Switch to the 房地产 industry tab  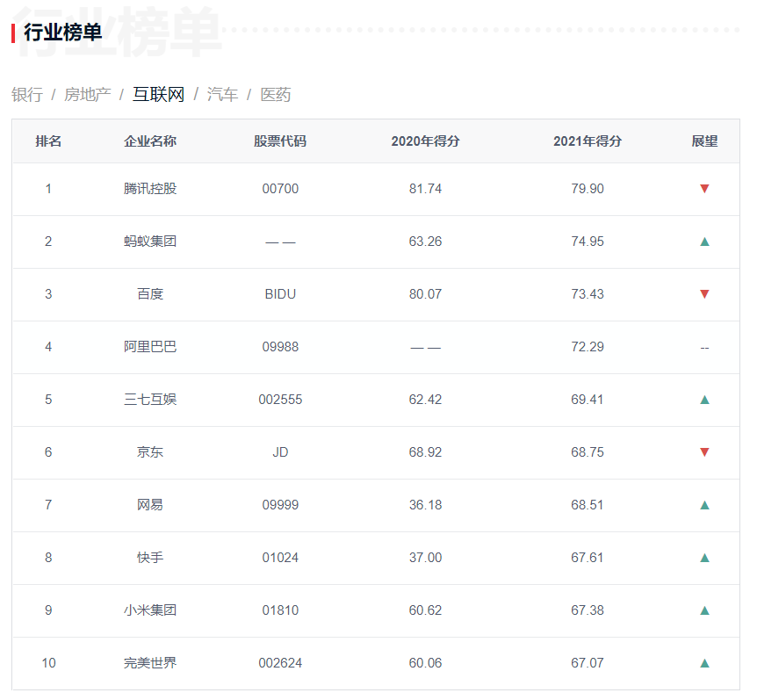[x=87, y=95]
